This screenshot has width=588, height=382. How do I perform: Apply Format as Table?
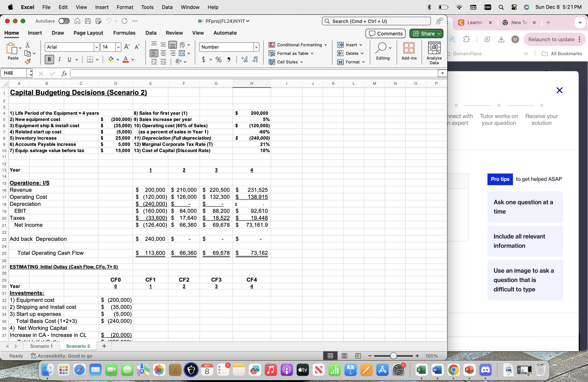pos(291,53)
